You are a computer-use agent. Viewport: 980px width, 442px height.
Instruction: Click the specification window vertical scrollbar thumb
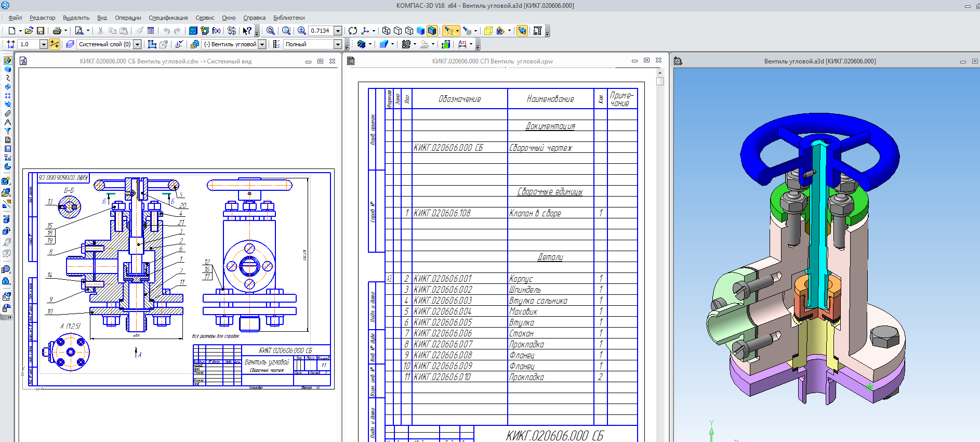660,82
